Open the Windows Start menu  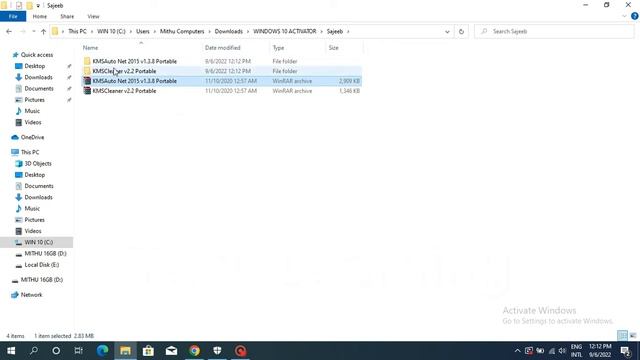click(x=11, y=351)
